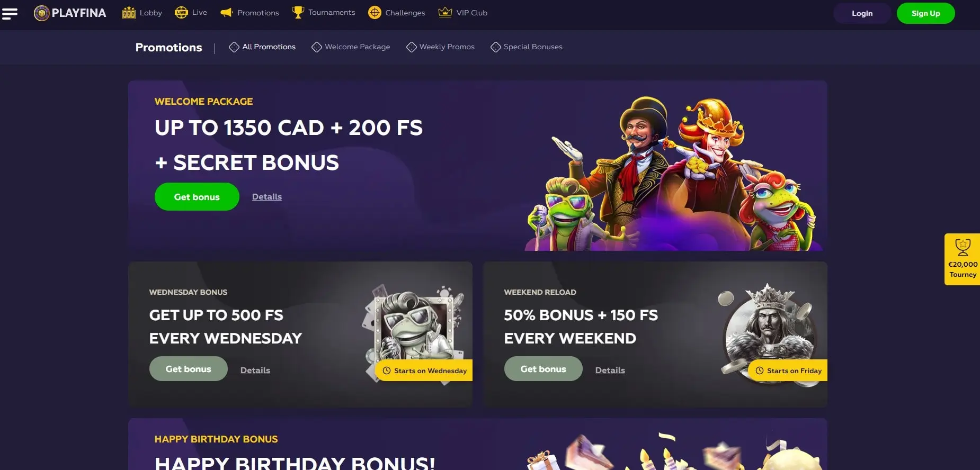Open the Lobby slot machine icon
Viewport: 980px width, 470px height.
click(129, 13)
